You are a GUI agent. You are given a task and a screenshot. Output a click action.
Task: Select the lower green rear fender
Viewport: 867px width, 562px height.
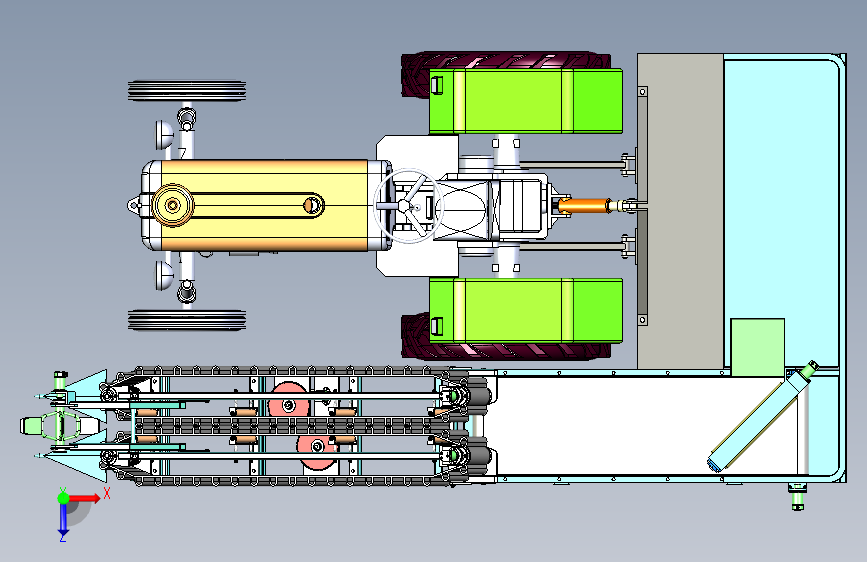(526, 311)
